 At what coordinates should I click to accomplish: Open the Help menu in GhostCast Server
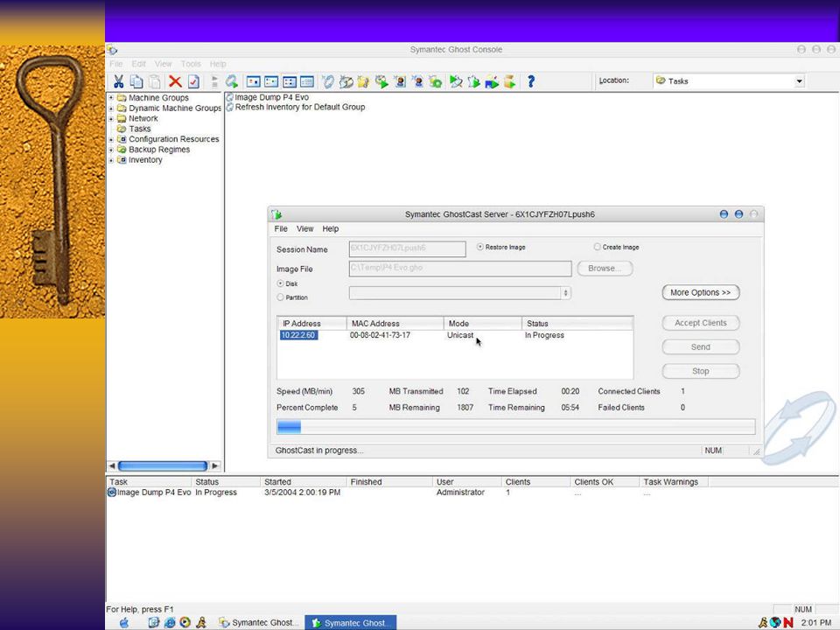tap(331, 228)
